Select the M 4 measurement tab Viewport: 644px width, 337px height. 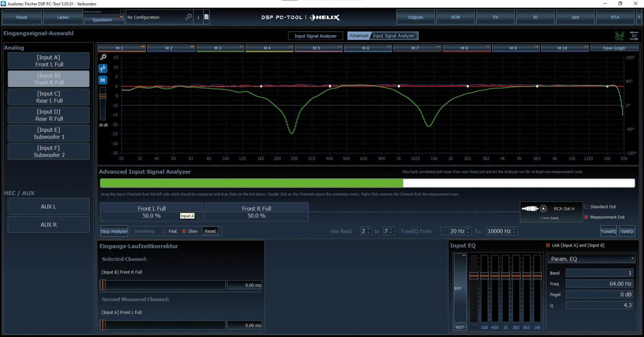[x=270, y=48]
